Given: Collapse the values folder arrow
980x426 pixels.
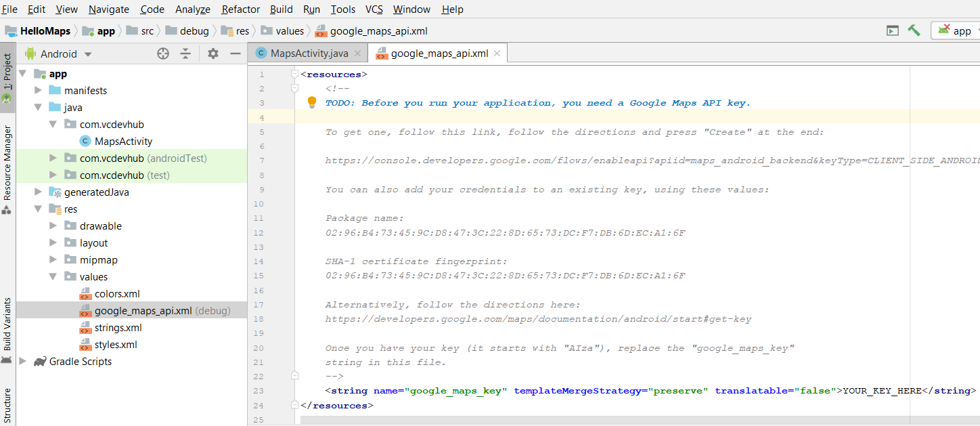Looking at the screenshot, I should (x=53, y=277).
